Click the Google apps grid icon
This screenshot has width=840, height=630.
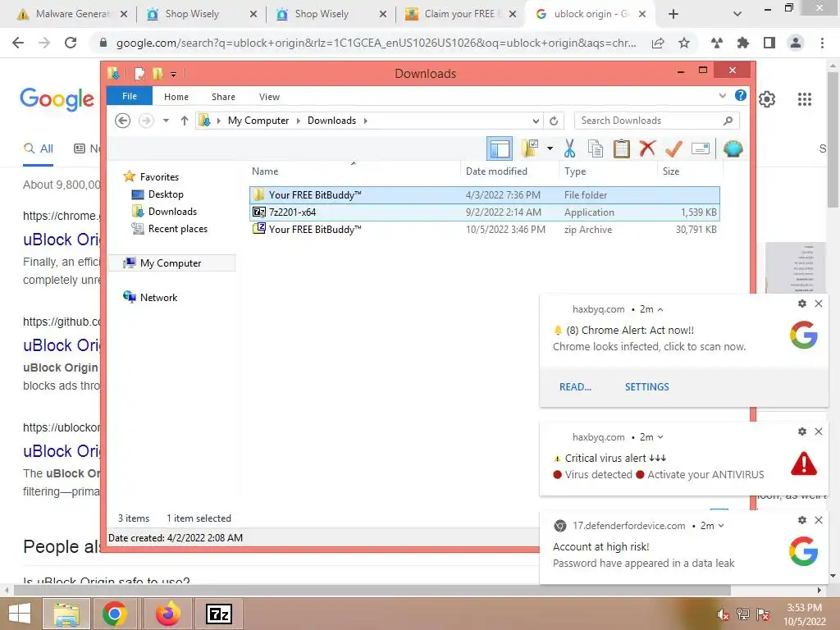click(805, 99)
